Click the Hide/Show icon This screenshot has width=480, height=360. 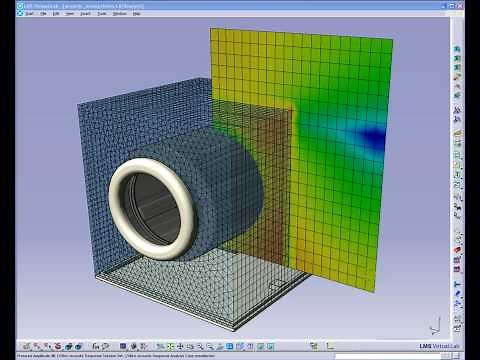(261, 346)
